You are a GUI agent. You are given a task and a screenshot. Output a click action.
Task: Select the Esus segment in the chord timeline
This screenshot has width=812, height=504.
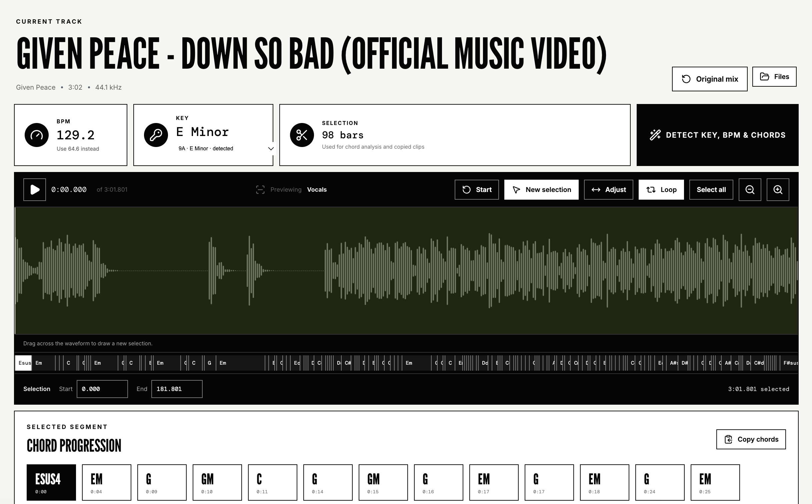(x=23, y=363)
